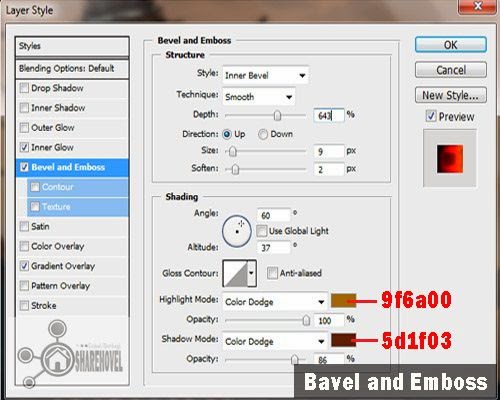Confirm with the OK button
Viewport: 500px width, 400px height.
coord(451,45)
